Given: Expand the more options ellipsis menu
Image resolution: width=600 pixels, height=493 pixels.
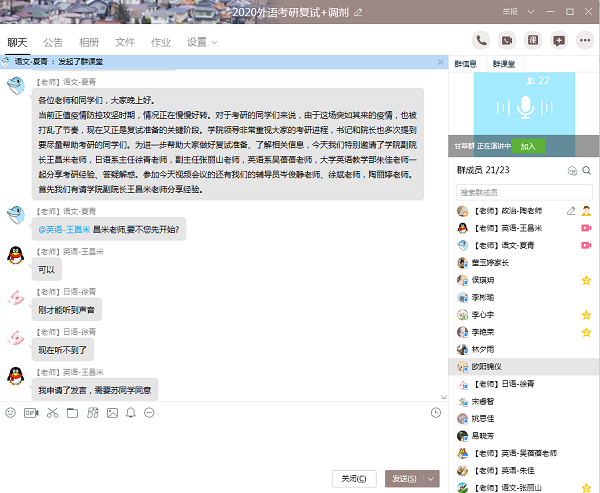Looking at the screenshot, I should click(584, 41).
